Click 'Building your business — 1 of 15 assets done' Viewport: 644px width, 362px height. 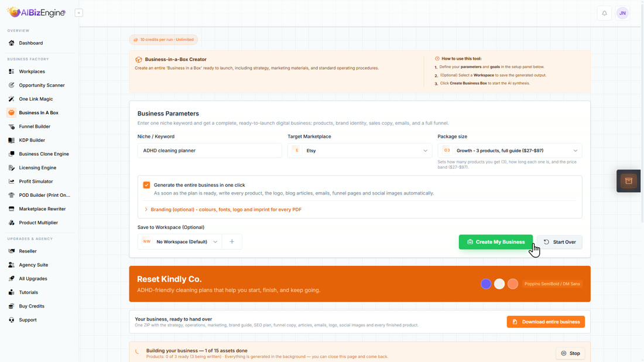[197, 350]
